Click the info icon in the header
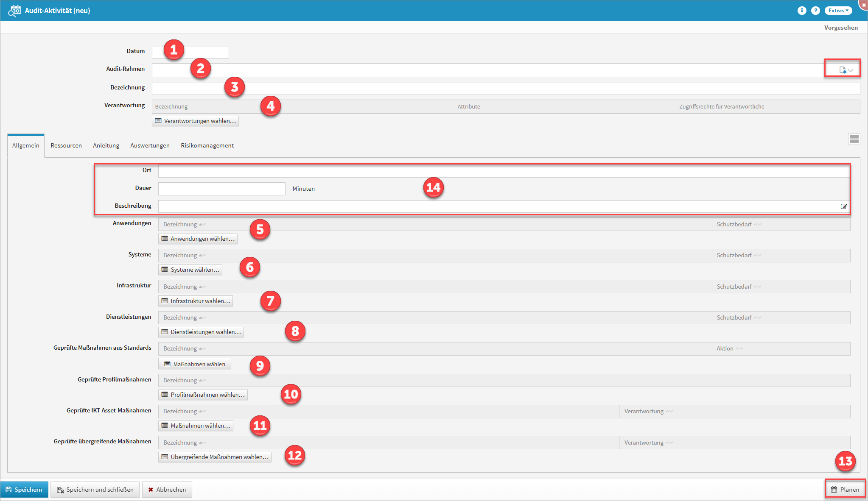868x501 pixels. [801, 11]
